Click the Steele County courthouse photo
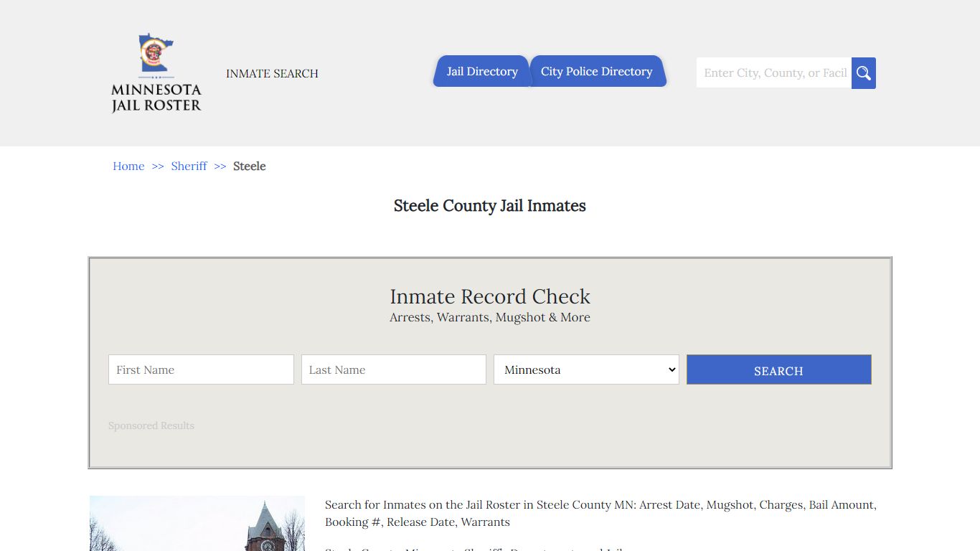This screenshot has height=551, width=980. coord(197,523)
